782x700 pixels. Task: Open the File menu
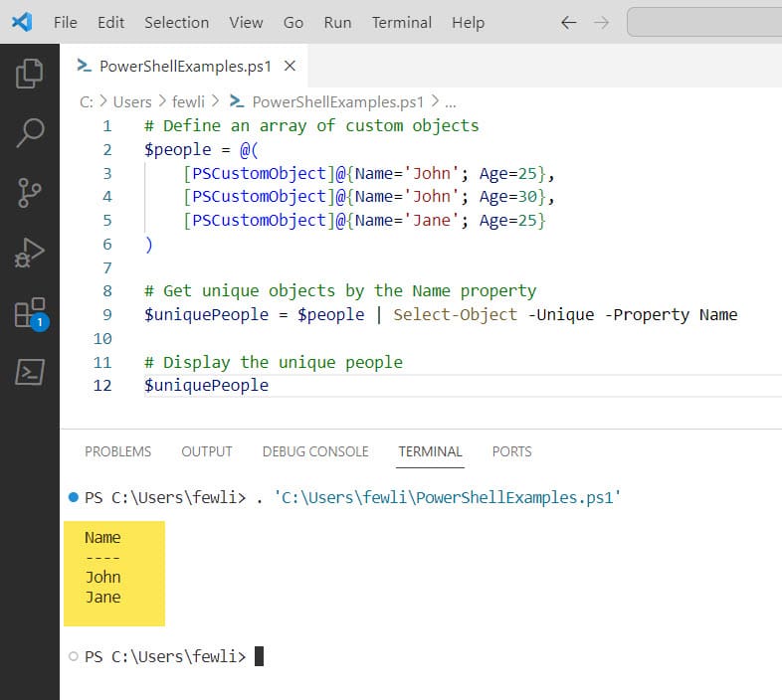[66, 23]
